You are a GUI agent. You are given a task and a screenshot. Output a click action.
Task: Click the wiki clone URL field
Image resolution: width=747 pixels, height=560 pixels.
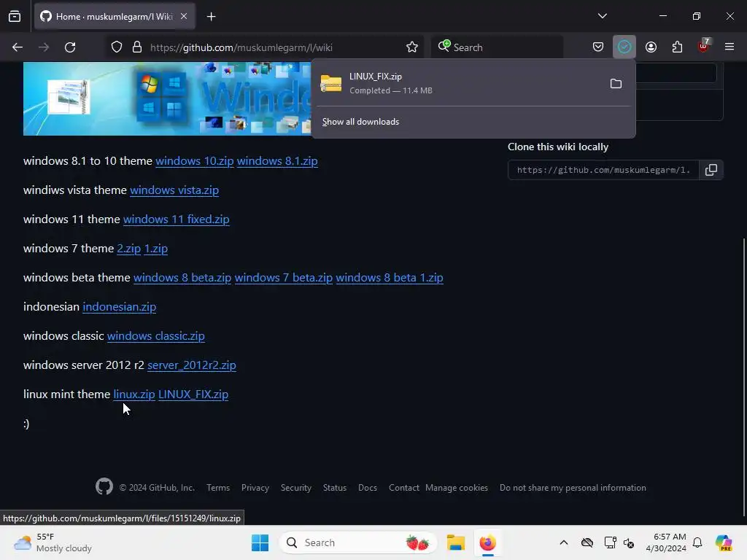603,170
